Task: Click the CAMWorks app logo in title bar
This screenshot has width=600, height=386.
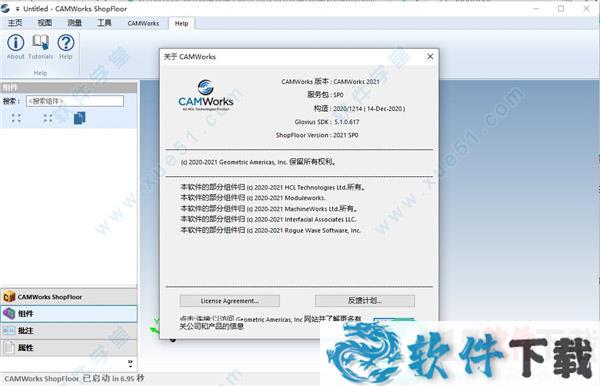Action: [5, 8]
